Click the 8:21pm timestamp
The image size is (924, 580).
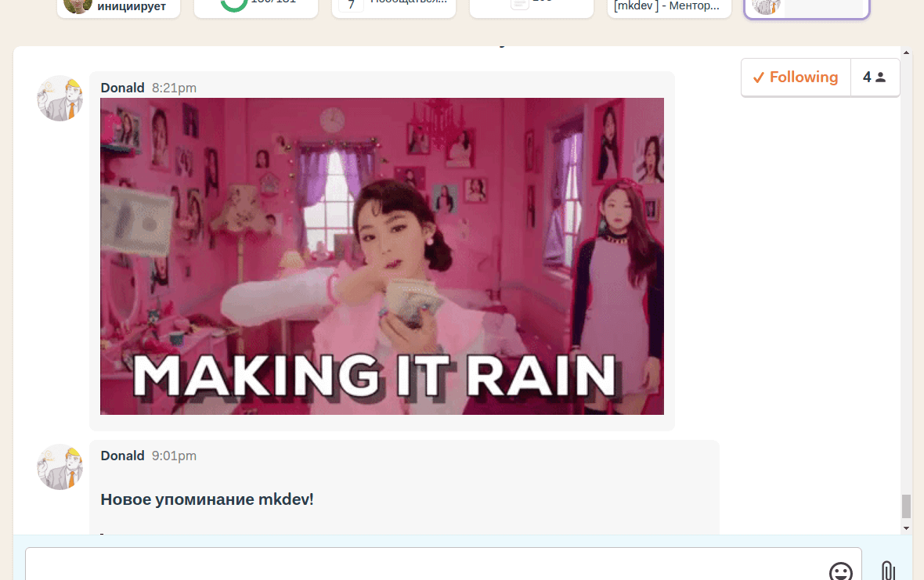click(175, 88)
